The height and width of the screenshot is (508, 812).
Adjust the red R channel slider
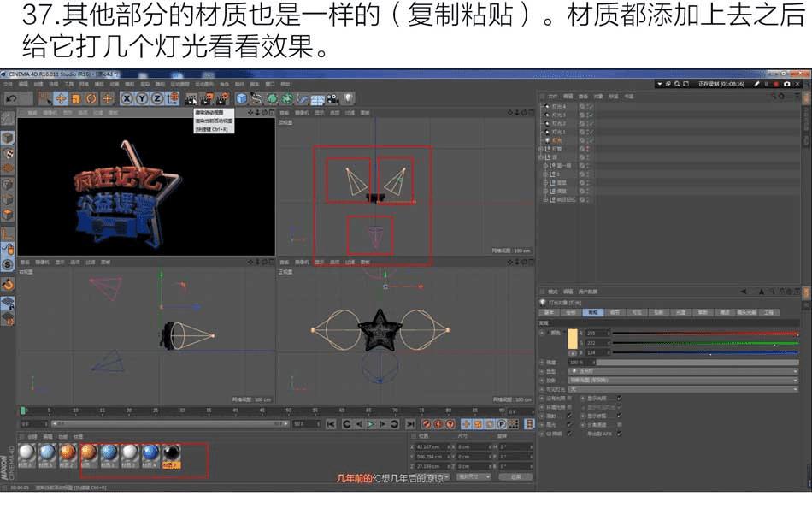[705, 334]
